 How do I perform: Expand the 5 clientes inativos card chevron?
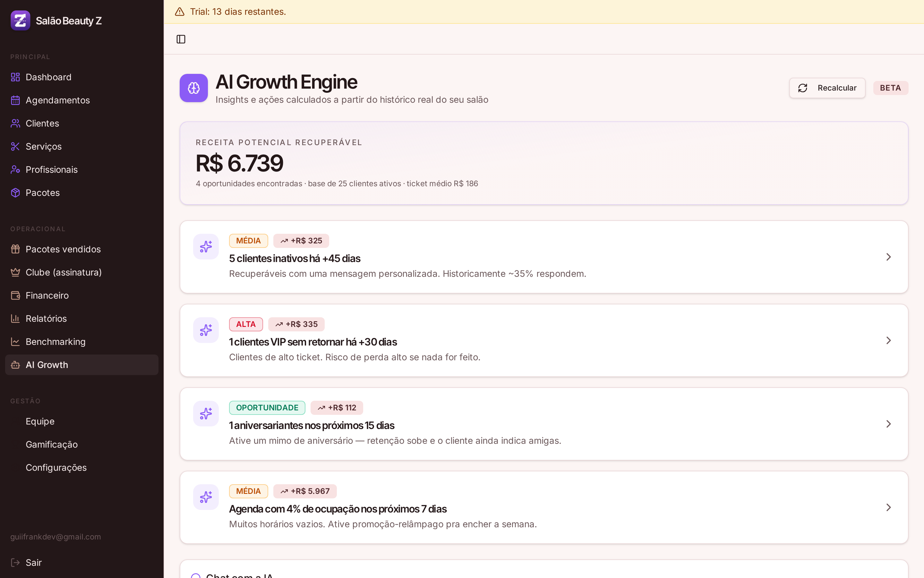(x=888, y=257)
